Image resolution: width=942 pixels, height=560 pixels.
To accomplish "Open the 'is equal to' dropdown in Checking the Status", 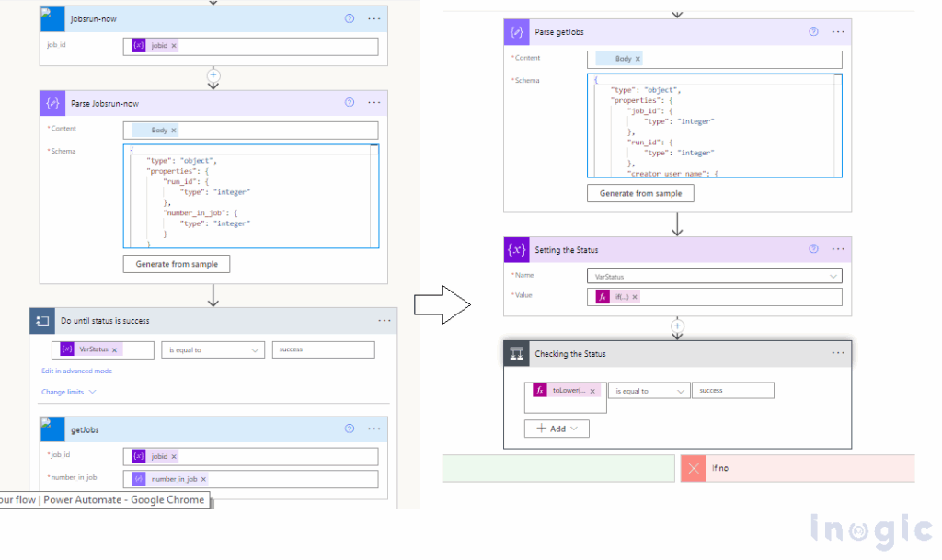I will (x=649, y=390).
